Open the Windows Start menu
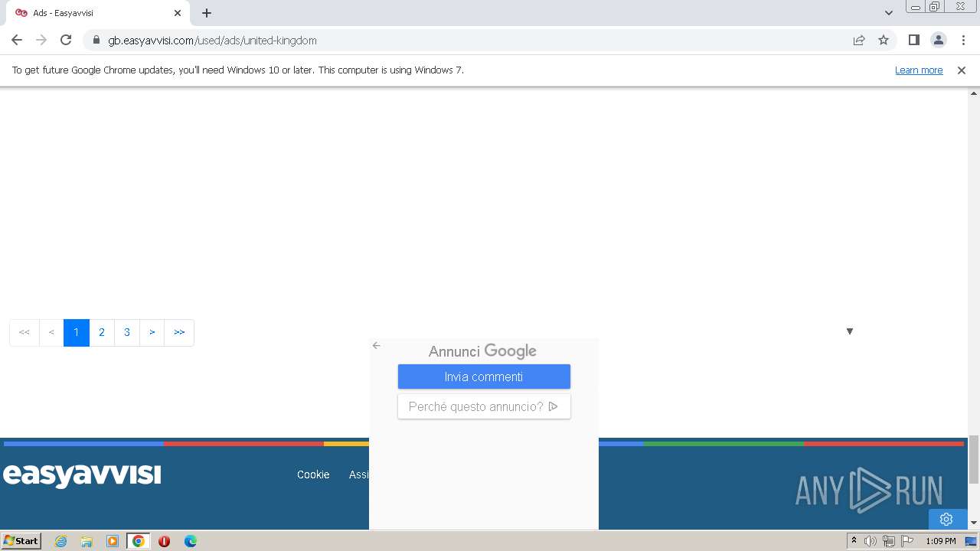Screen dimensions: 980x551 [21, 541]
